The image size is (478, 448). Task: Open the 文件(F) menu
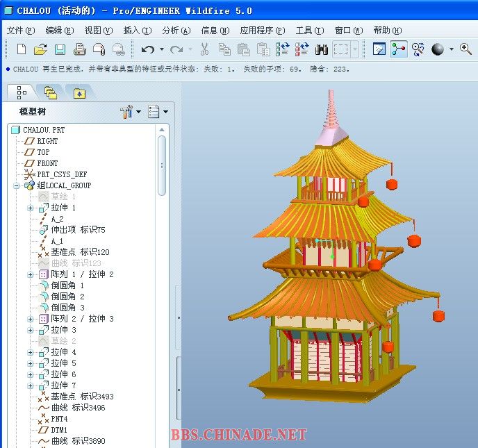point(21,31)
